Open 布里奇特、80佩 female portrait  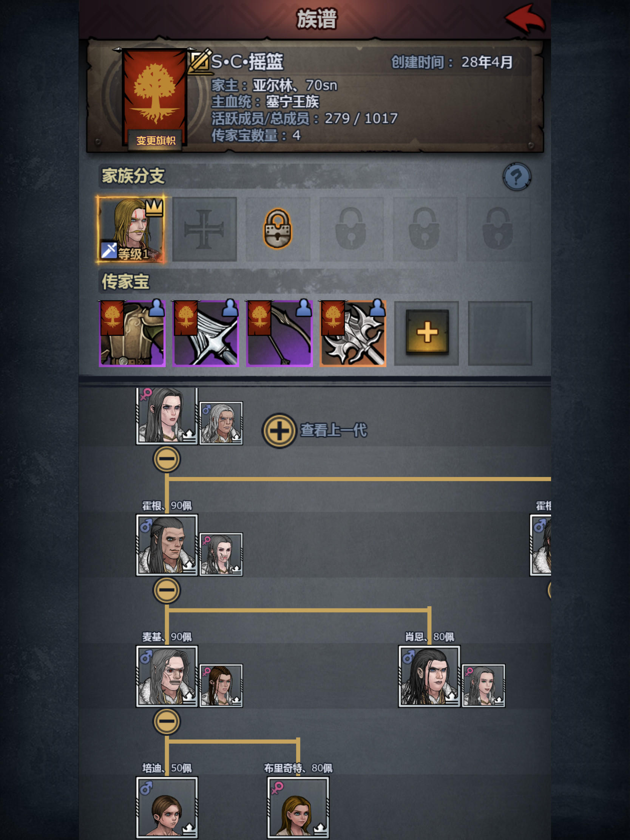(298, 808)
